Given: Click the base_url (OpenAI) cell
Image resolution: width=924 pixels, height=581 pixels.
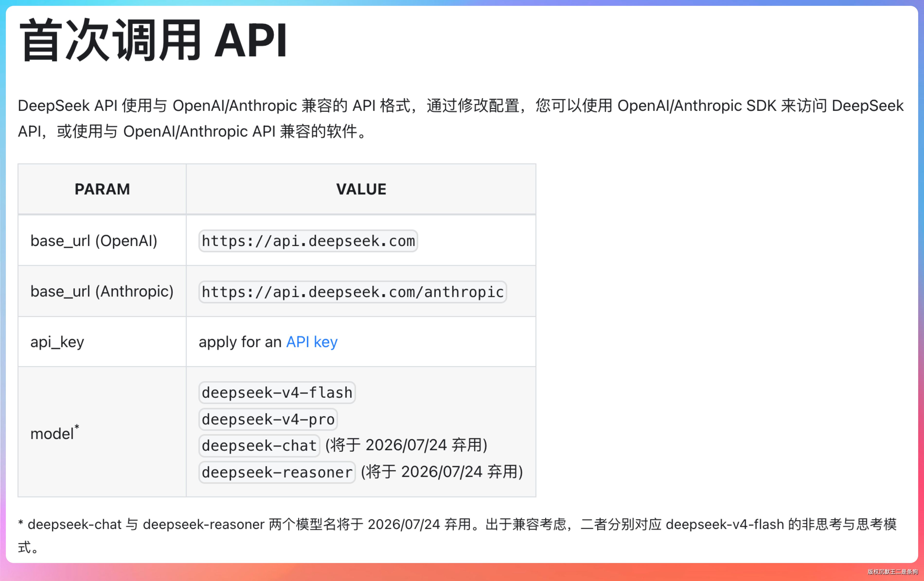Looking at the screenshot, I should point(94,241).
